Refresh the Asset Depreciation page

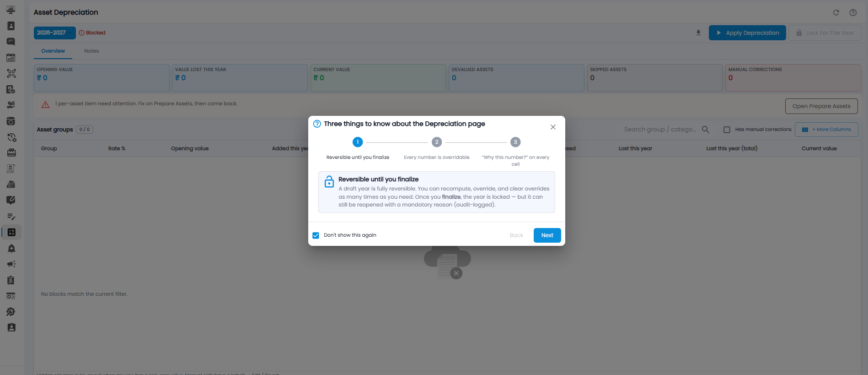[x=836, y=12]
